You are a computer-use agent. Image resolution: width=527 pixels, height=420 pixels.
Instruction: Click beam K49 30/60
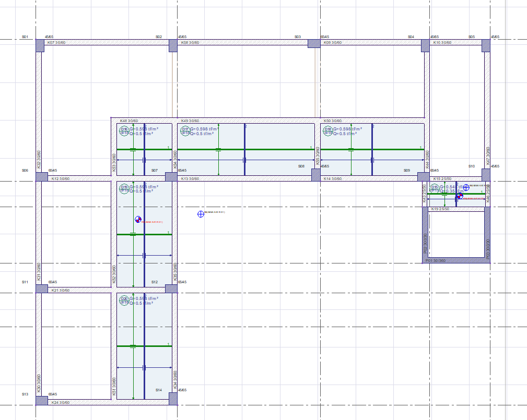click(x=245, y=121)
